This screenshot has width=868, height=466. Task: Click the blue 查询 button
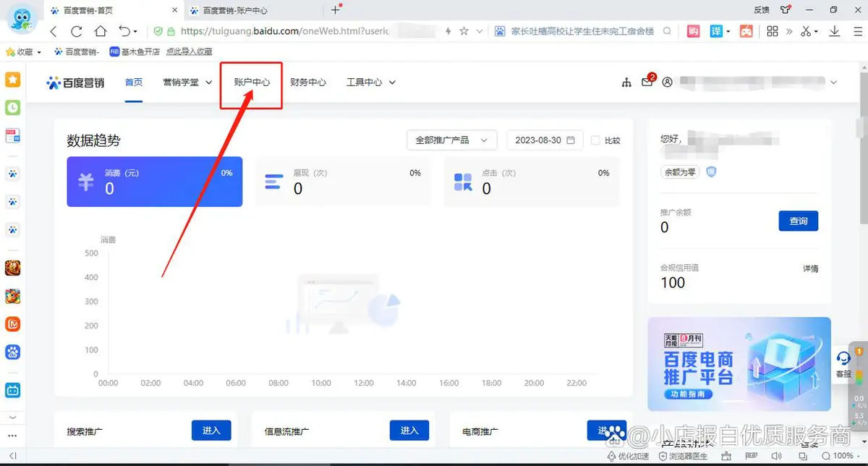798,221
